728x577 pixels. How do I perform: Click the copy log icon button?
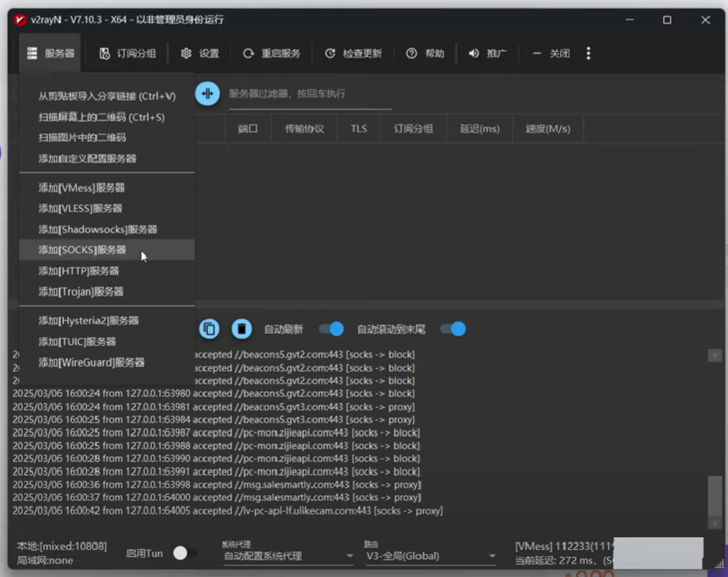point(209,329)
